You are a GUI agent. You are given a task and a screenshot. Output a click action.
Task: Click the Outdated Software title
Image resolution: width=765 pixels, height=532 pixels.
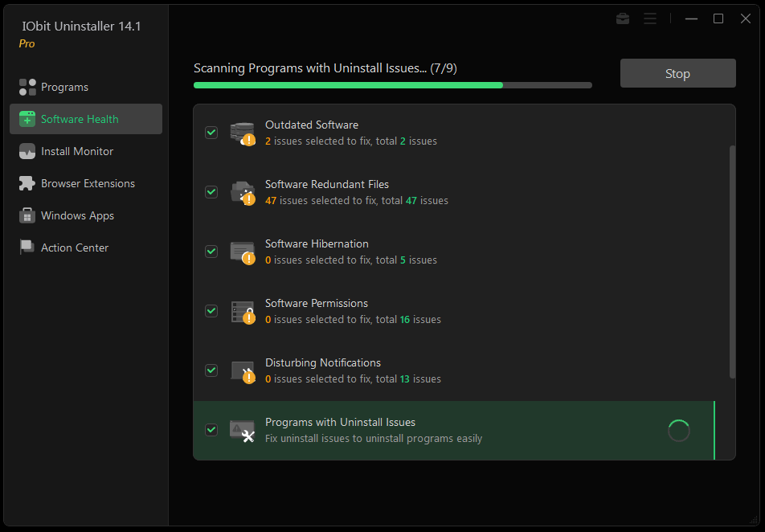312,125
